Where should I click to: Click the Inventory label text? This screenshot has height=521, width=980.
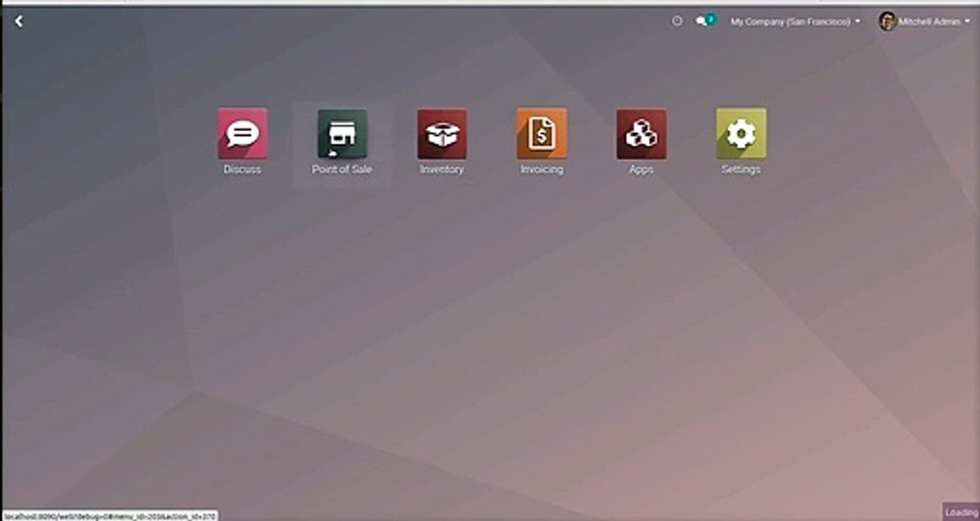tap(442, 169)
